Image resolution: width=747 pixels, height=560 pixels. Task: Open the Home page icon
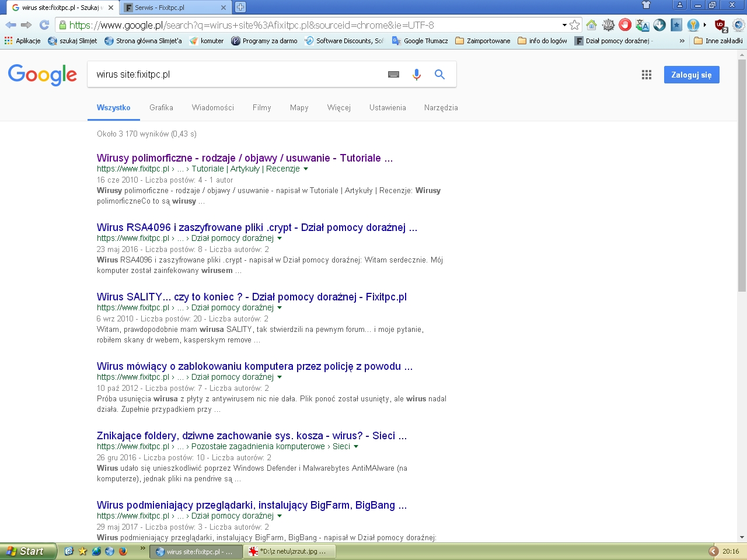[591, 25]
